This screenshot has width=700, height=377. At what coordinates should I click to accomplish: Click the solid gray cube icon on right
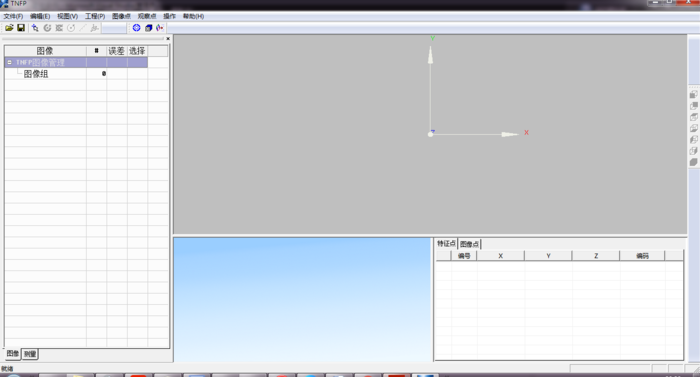point(693,162)
